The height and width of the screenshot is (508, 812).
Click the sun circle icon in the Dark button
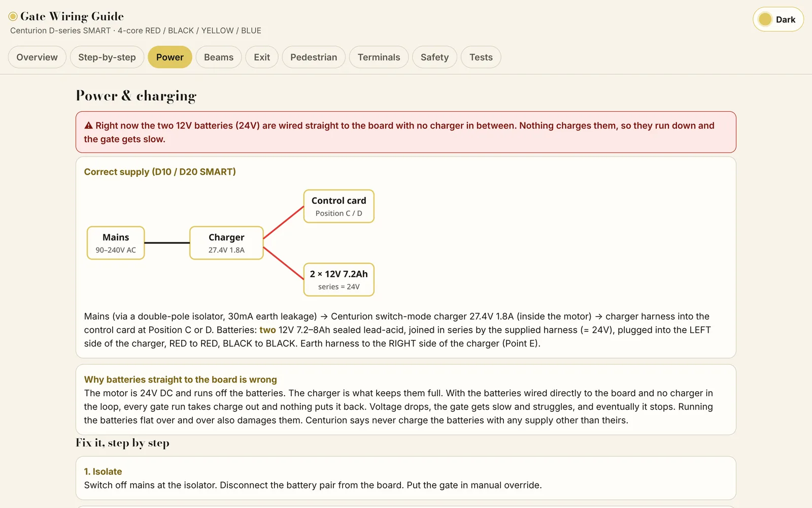(765, 20)
